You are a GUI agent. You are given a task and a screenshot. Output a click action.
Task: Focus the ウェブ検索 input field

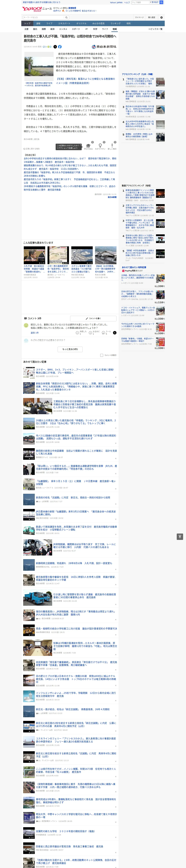tap(140, 2)
